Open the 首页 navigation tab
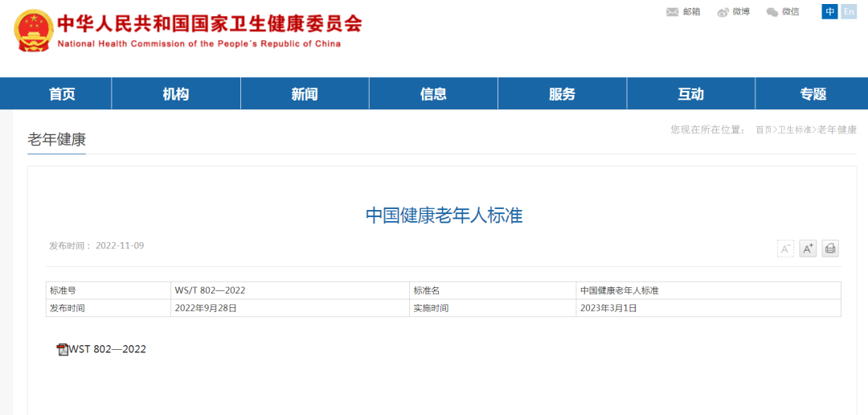Viewport: 868px width, 415px height. 62,94
